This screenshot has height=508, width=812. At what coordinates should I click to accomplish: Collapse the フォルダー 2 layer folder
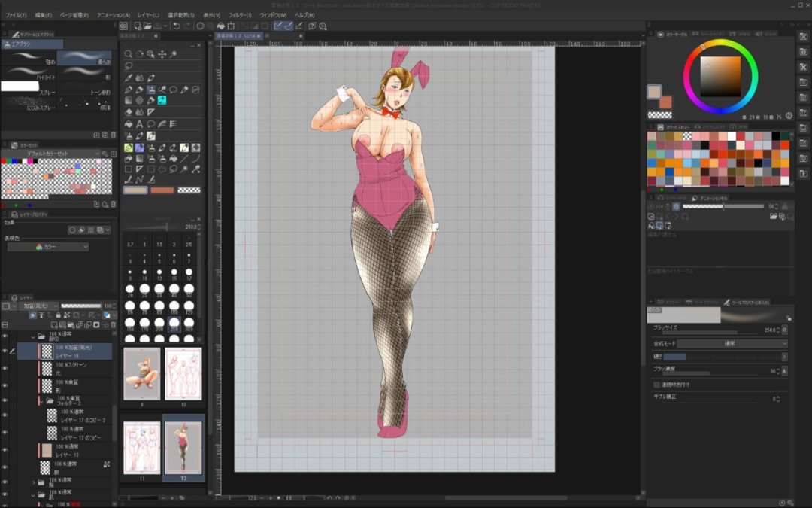(x=41, y=402)
